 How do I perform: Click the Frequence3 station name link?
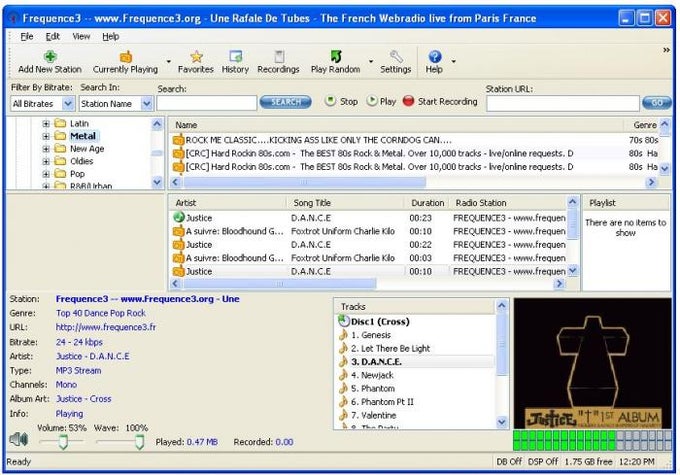point(147,299)
